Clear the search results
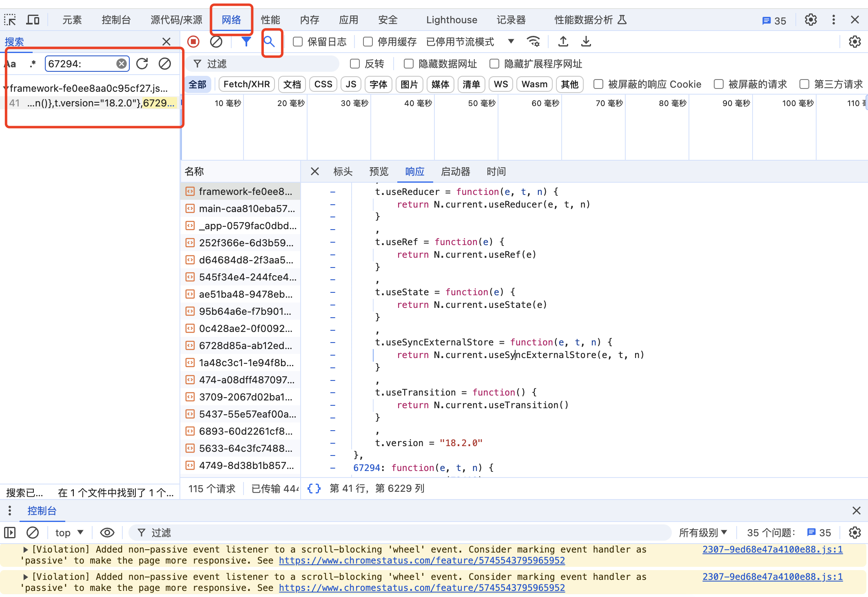 [x=165, y=64]
